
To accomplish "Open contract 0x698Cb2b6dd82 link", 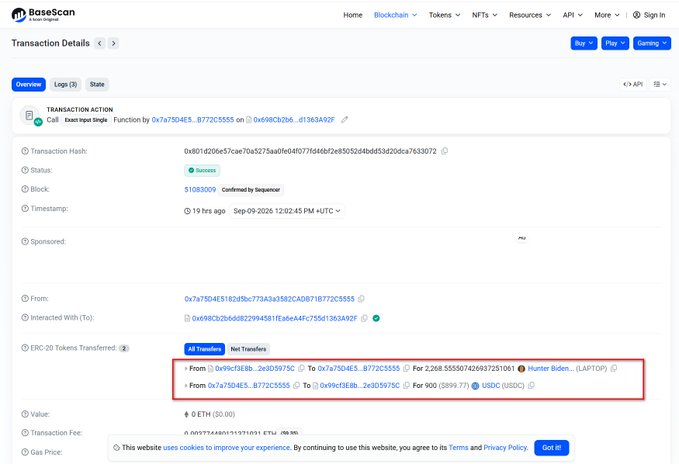I will click(275, 318).
